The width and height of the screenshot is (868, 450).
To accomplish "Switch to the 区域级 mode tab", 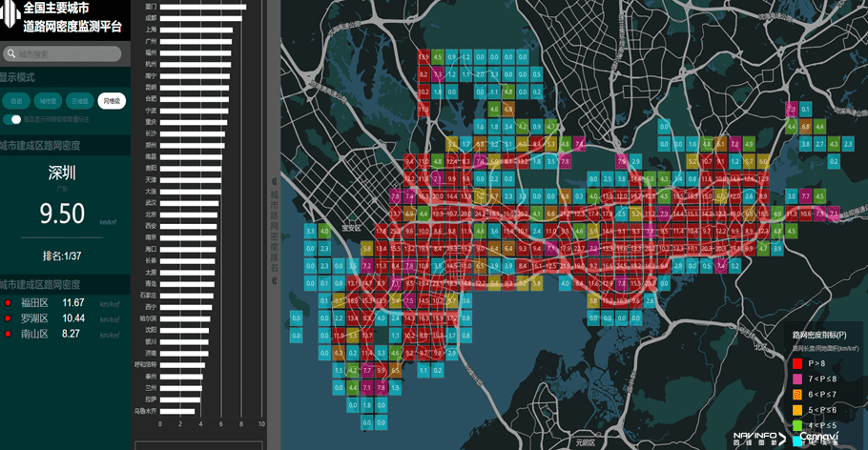I will 80,100.
